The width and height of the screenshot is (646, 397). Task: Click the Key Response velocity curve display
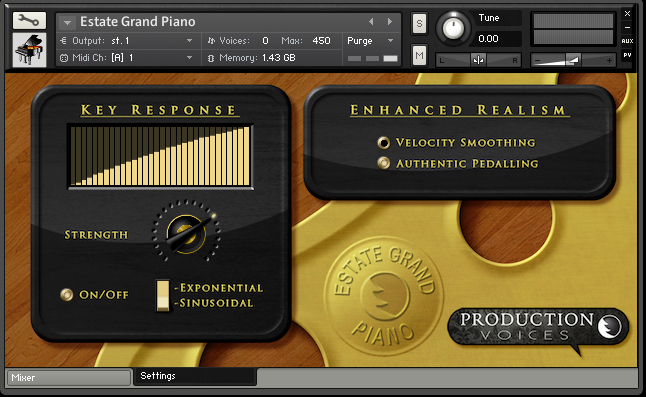[160, 156]
